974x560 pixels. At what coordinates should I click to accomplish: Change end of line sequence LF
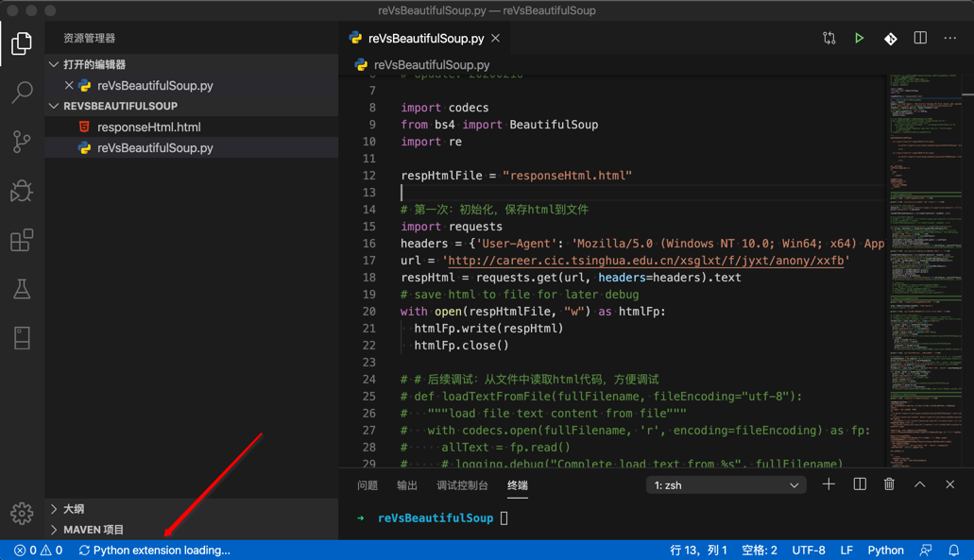click(x=846, y=550)
